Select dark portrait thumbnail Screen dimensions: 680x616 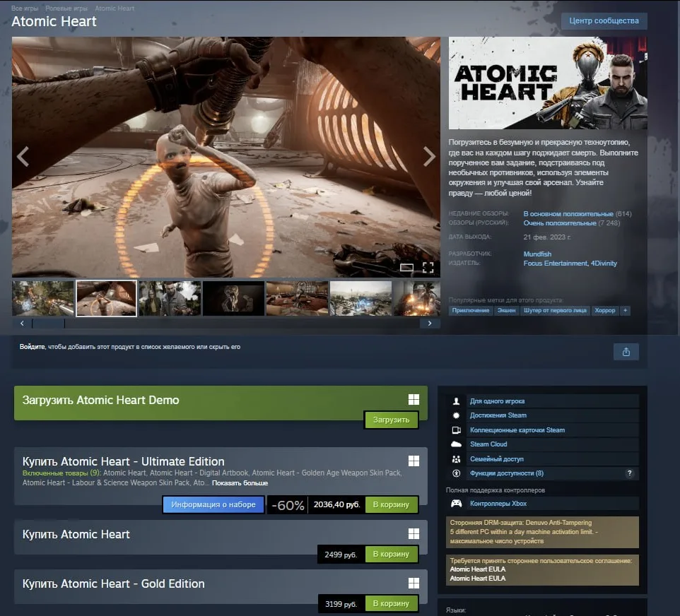pos(234,298)
